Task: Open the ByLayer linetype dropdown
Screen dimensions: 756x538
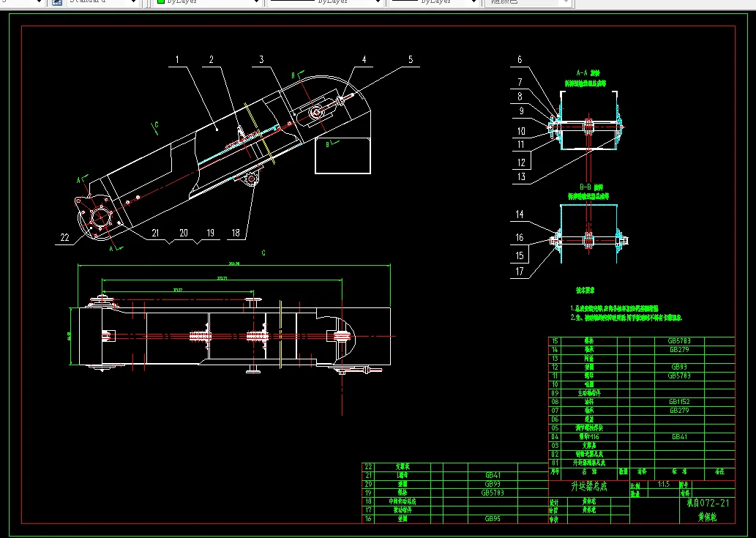Action: (x=378, y=2)
